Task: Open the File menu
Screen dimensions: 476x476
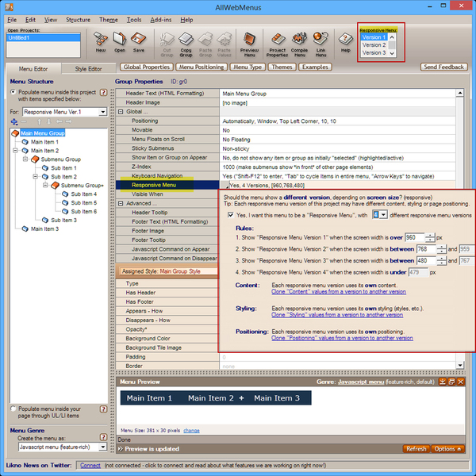Action: [12, 20]
